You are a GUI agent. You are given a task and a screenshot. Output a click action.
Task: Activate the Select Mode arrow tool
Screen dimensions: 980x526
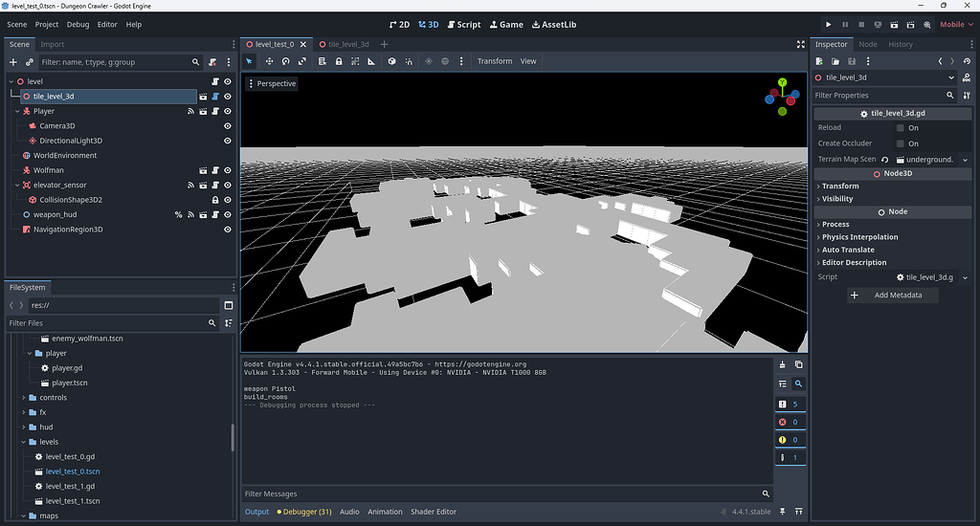click(250, 61)
